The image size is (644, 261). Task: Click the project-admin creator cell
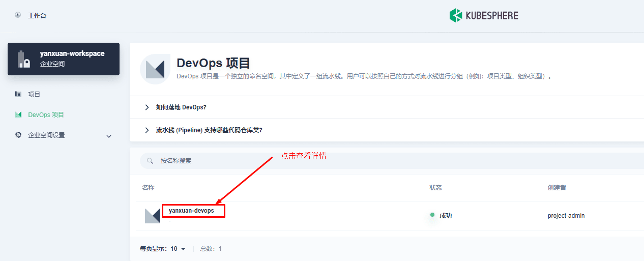coord(566,216)
